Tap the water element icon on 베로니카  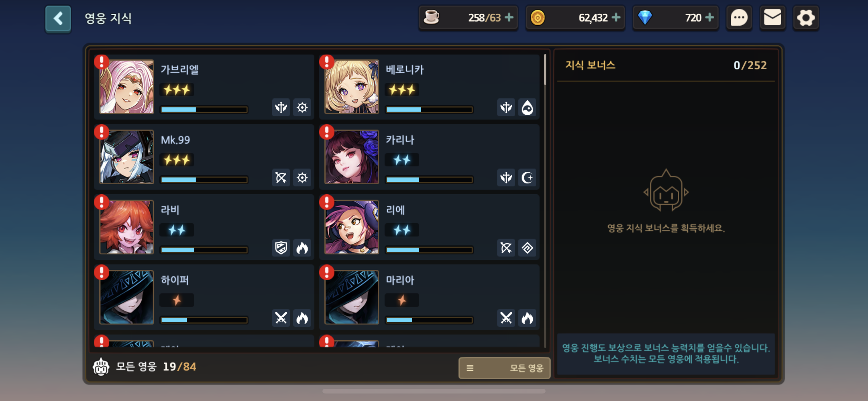(x=527, y=108)
